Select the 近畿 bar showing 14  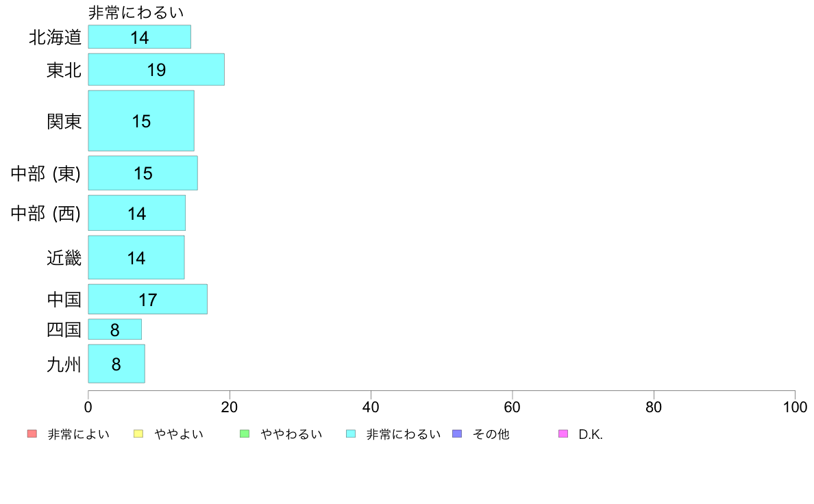coord(136,257)
